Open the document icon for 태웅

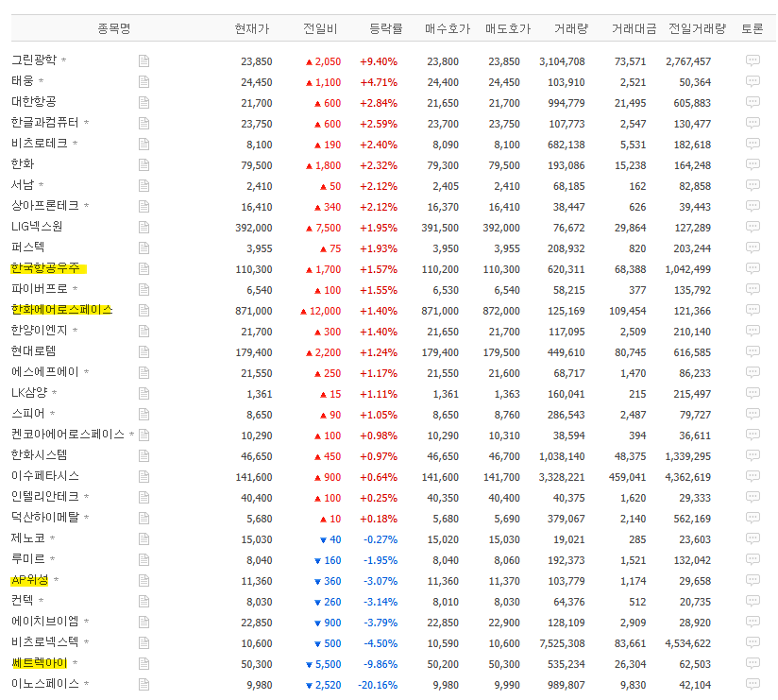[144, 82]
